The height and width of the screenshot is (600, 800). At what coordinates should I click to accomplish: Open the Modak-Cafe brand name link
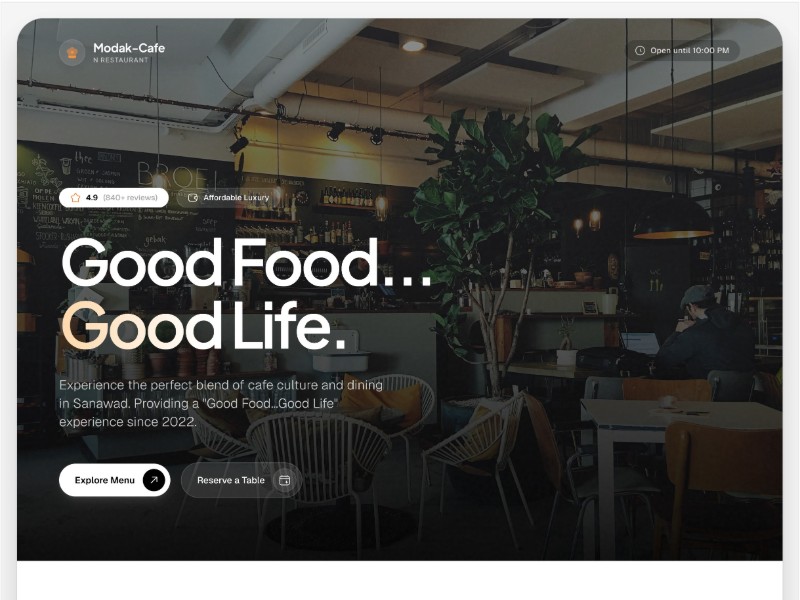pyautogui.click(x=129, y=48)
